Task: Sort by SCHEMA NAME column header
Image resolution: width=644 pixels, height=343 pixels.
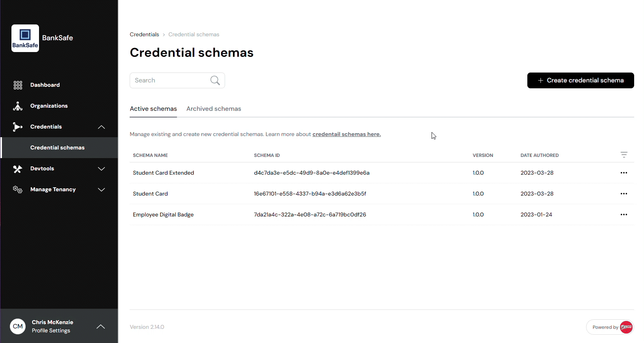Action: point(150,155)
